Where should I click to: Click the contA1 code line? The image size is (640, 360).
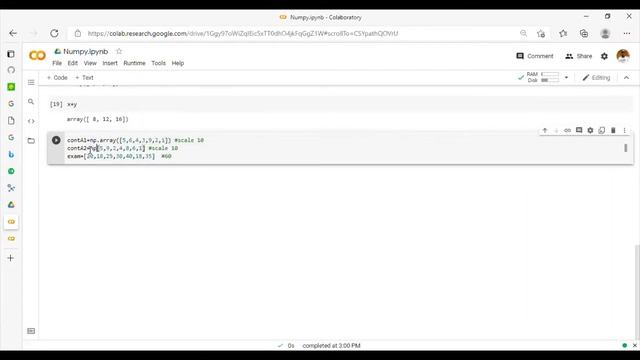[x=136, y=140]
